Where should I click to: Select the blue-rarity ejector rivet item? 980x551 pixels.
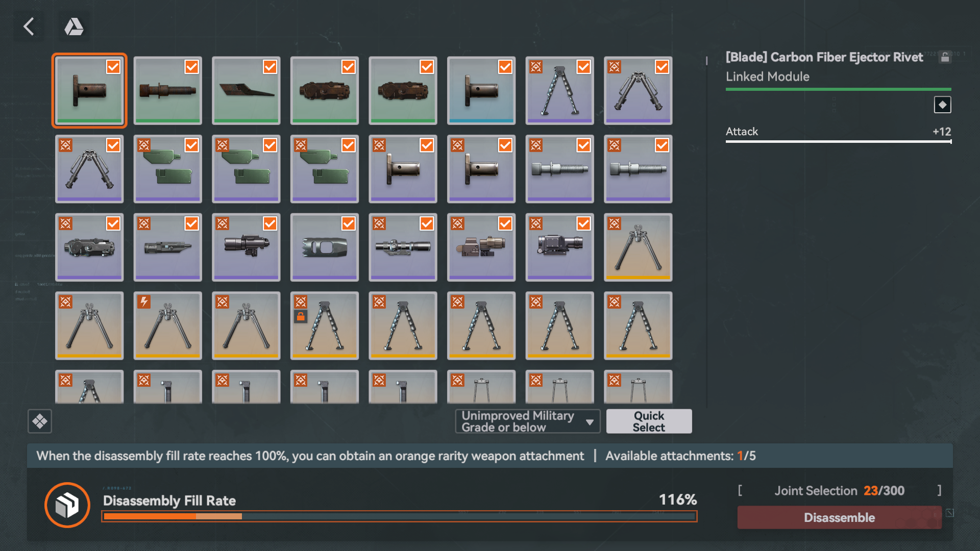click(481, 91)
